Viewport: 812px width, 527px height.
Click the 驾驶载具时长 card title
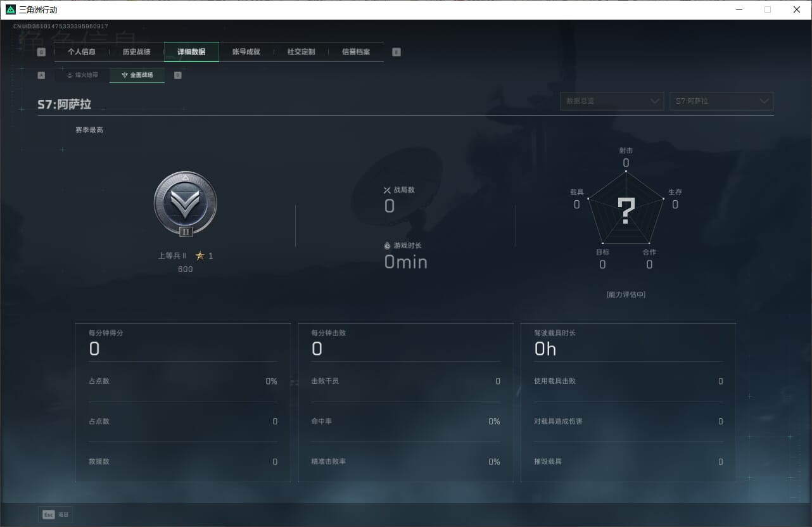click(x=555, y=333)
